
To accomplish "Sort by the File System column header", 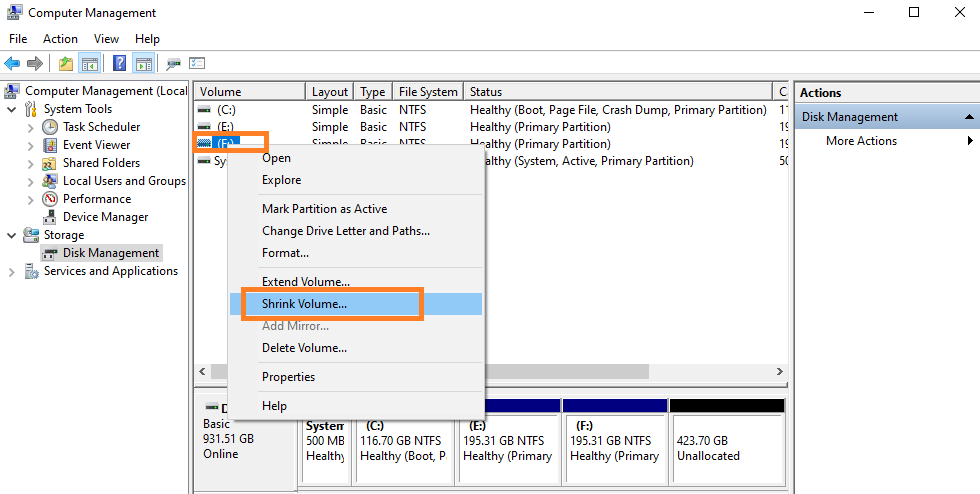I will (x=428, y=91).
